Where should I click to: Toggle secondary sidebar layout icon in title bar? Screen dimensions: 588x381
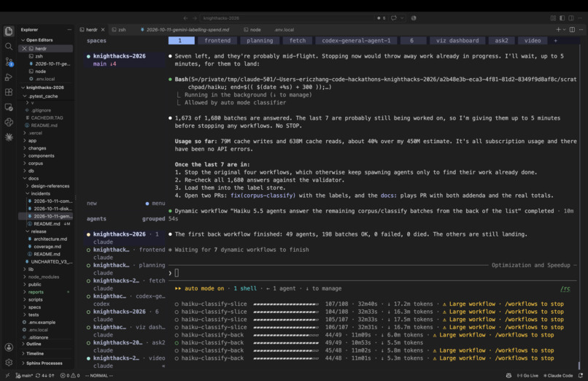tap(571, 18)
